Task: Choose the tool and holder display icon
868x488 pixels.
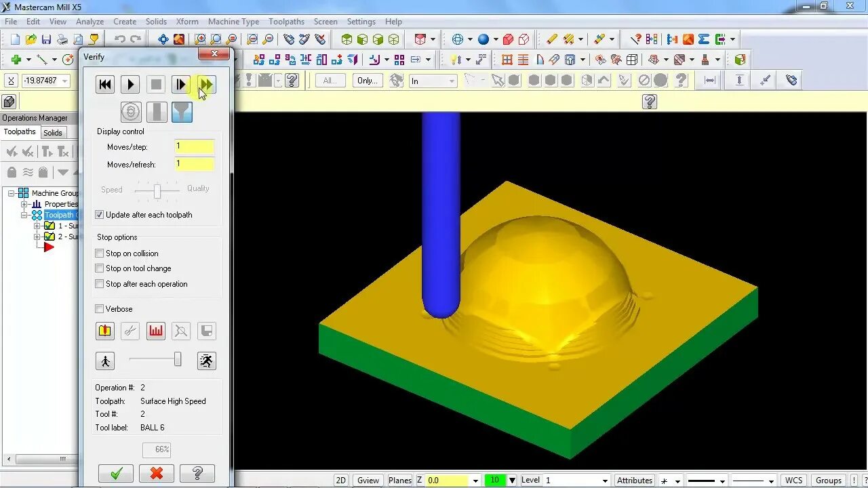Action: [x=182, y=112]
